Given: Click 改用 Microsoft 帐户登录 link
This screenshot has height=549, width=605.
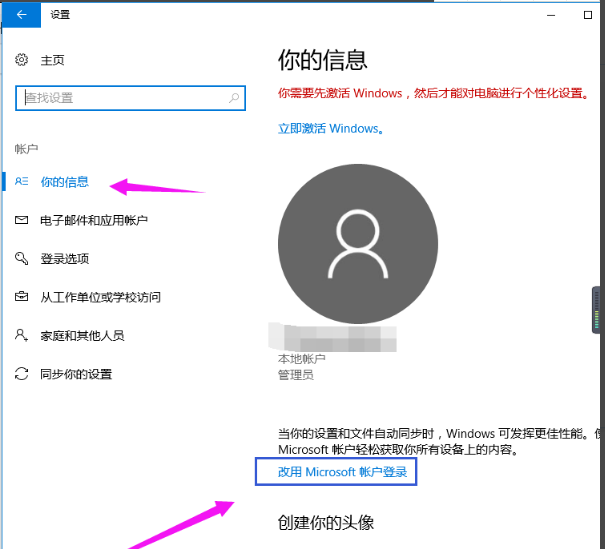Looking at the screenshot, I should pos(335,472).
